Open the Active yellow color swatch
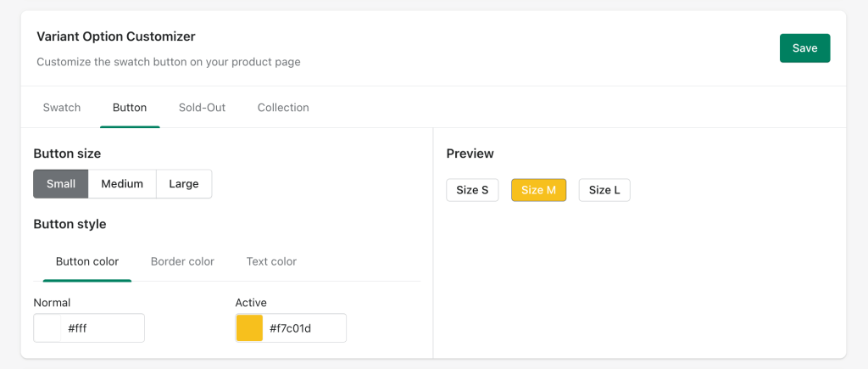The width and height of the screenshot is (868, 369). click(x=250, y=328)
